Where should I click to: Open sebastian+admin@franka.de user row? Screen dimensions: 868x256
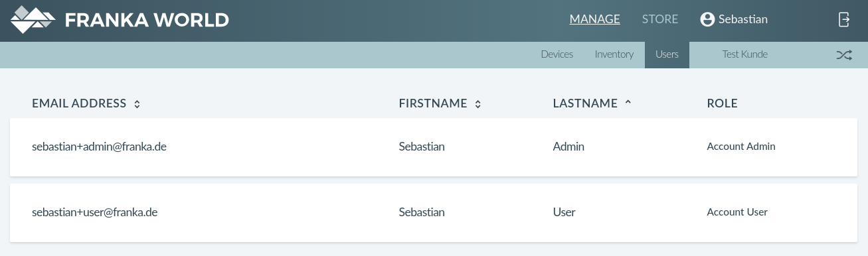click(434, 147)
